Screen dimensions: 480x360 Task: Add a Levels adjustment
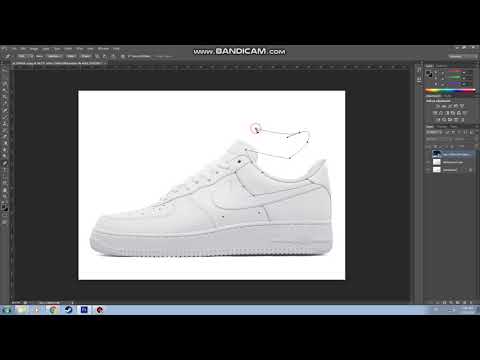(444, 106)
